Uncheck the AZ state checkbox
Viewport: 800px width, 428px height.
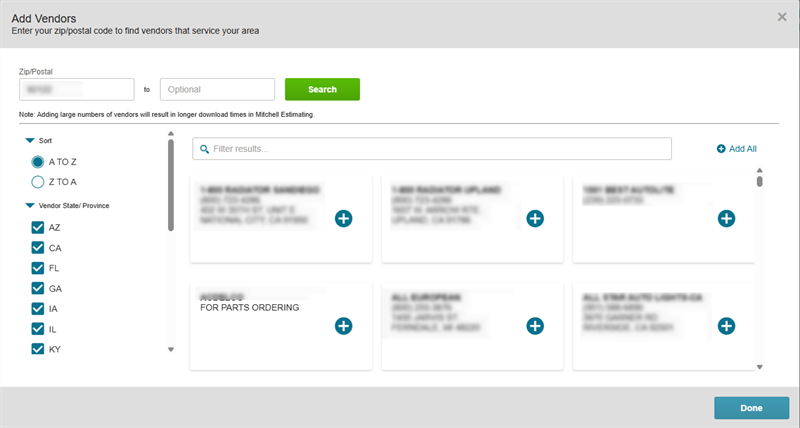(x=38, y=228)
